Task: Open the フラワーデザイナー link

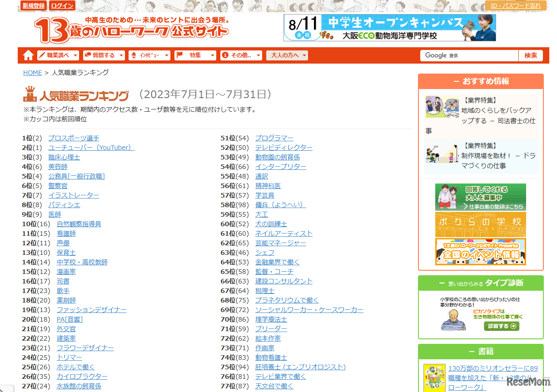Action: 85,348
